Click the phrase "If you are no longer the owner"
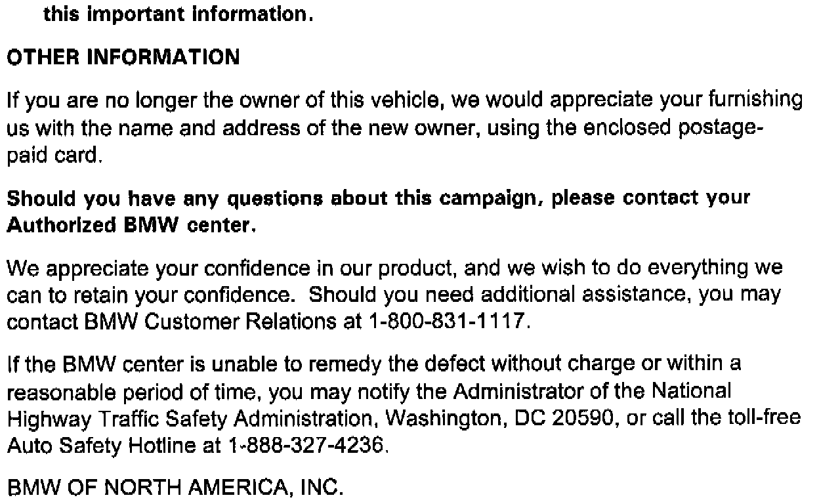This screenshot has height=504, width=840. pyautogui.click(x=147, y=100)
